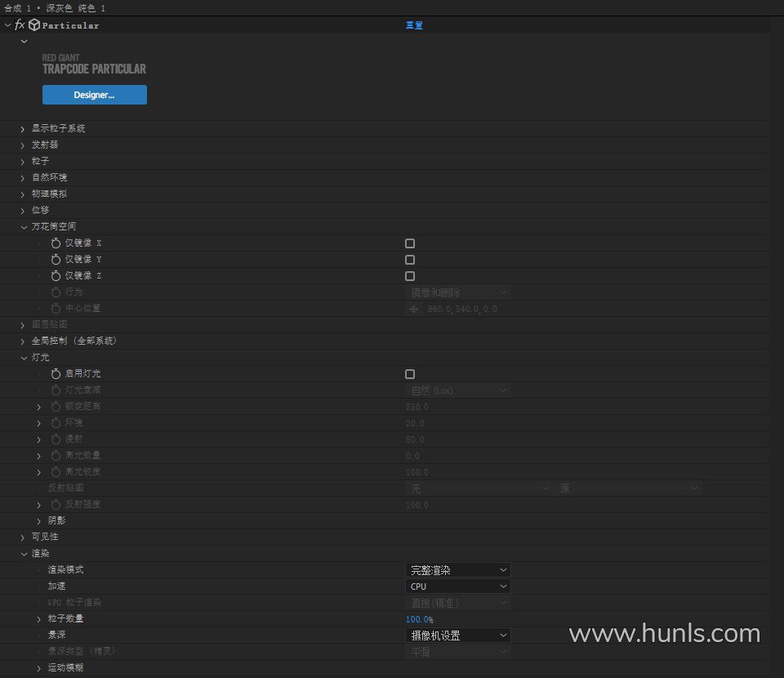The width and height of the screenshot is (784, 678).
Task: Open the 反射贴图 无 layer dropdown
Action: pyautogui.click(x=478, y=488)
